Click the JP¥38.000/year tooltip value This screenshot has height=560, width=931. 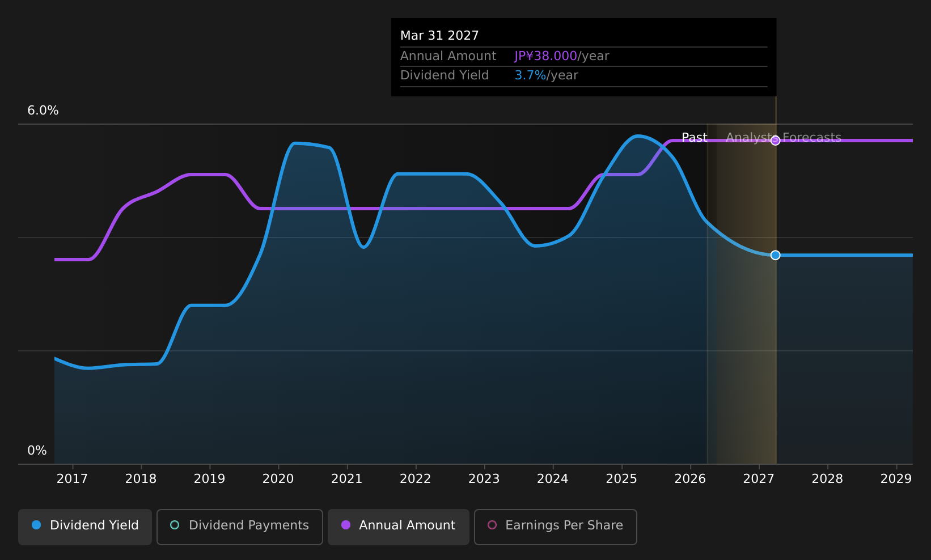[561, 56]
